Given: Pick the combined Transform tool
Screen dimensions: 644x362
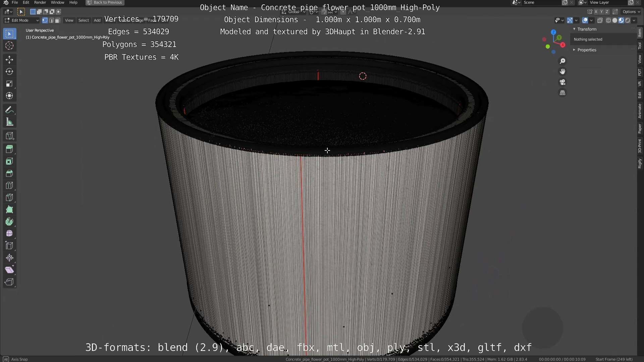Looking at the screenshot, I should coord(9,96).
